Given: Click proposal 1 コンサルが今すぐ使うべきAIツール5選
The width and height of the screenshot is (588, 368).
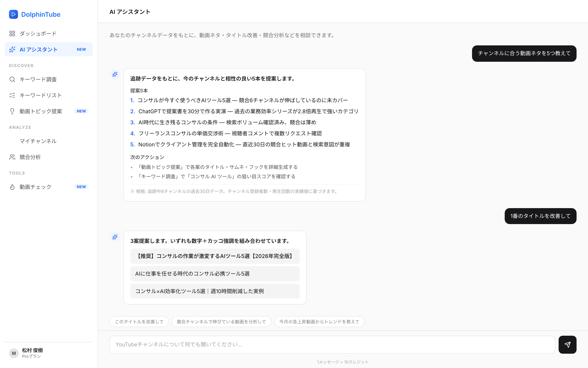Looking at the screenshot, I should (239, 100).
